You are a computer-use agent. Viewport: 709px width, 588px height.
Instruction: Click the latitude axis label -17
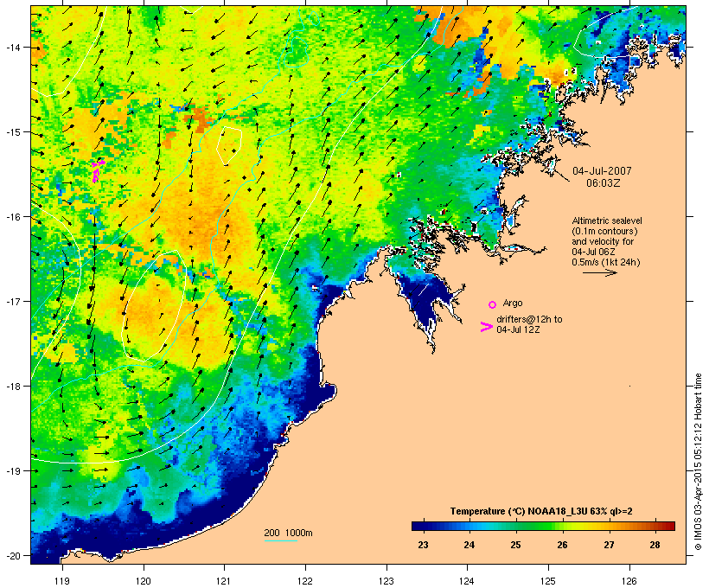click(x=12, y=302)
